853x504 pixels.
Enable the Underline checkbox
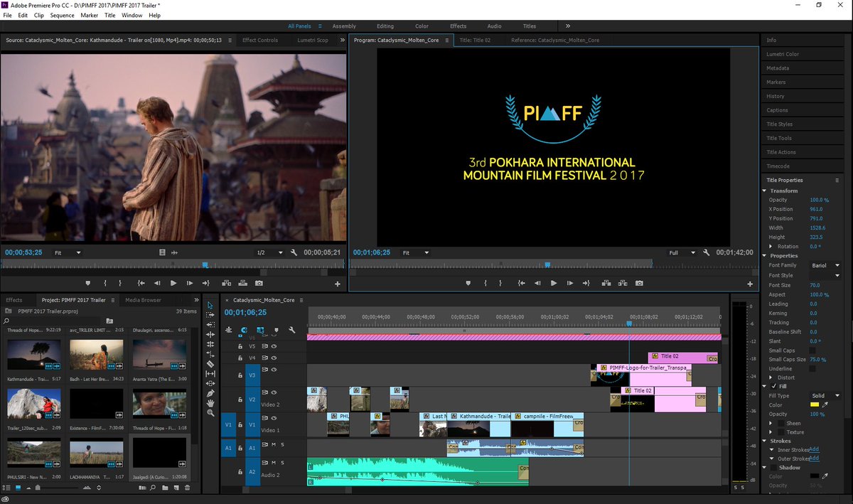coord(812,369)
